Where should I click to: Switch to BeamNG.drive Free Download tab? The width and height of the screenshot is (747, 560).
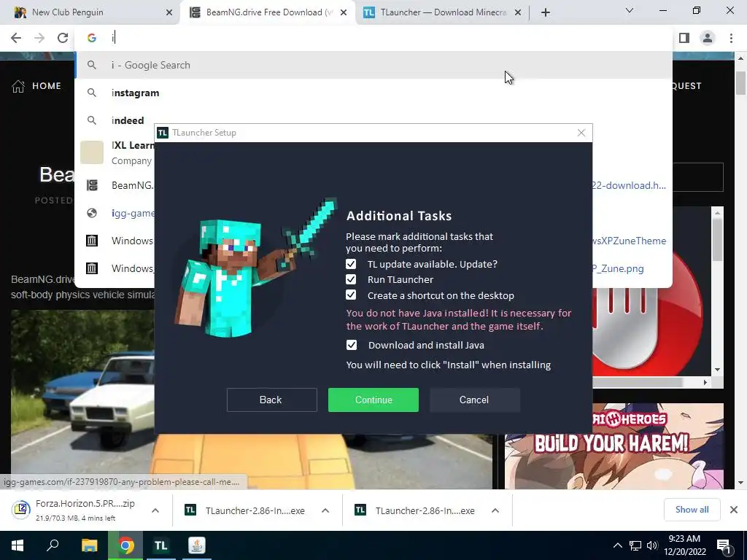pyautogui.click(x=267, y=12)
